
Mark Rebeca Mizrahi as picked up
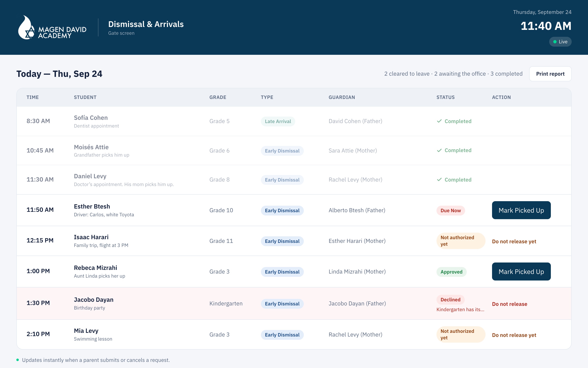pyautogui.click(x=521, y=271)
